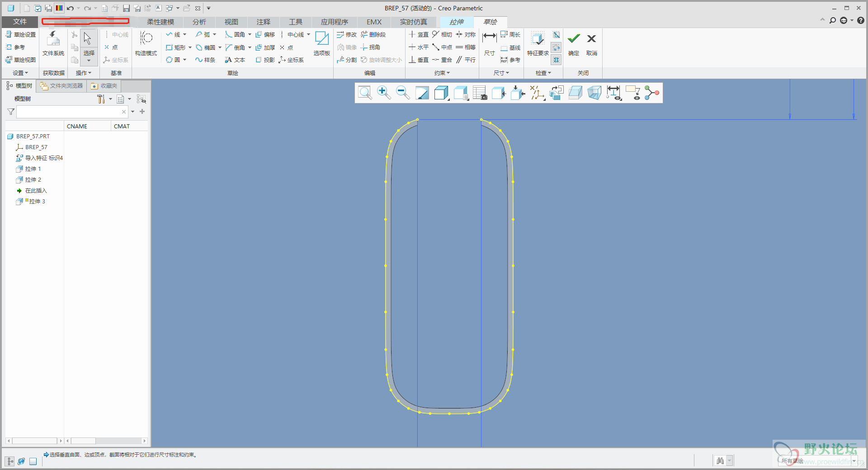Switch to the Flexible Modeling (柔性建模) tab

coord(160,22)
